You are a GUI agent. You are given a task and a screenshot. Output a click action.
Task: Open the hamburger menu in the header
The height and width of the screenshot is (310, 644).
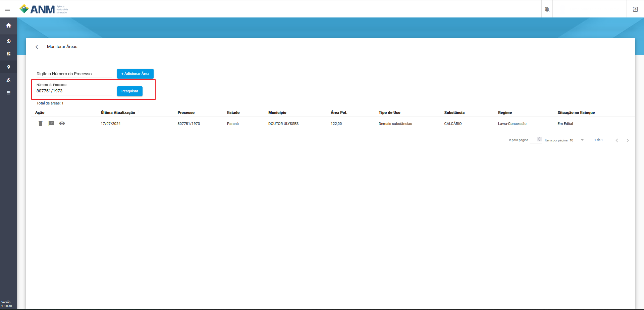(7, 9)
